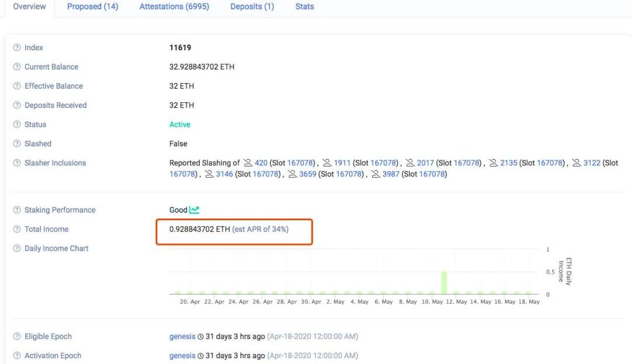Click slashed-user icon before validator 420
The width and height of the screenshot is (631, 364).
coord(248,163)
